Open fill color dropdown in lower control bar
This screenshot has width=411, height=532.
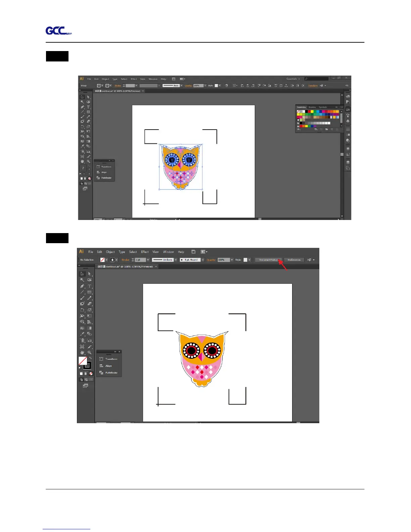click(107, 260)
